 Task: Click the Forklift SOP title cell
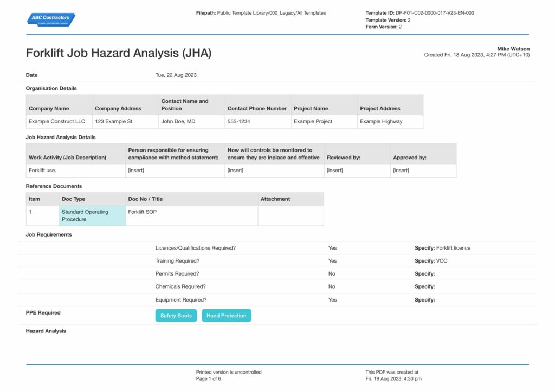191,215
